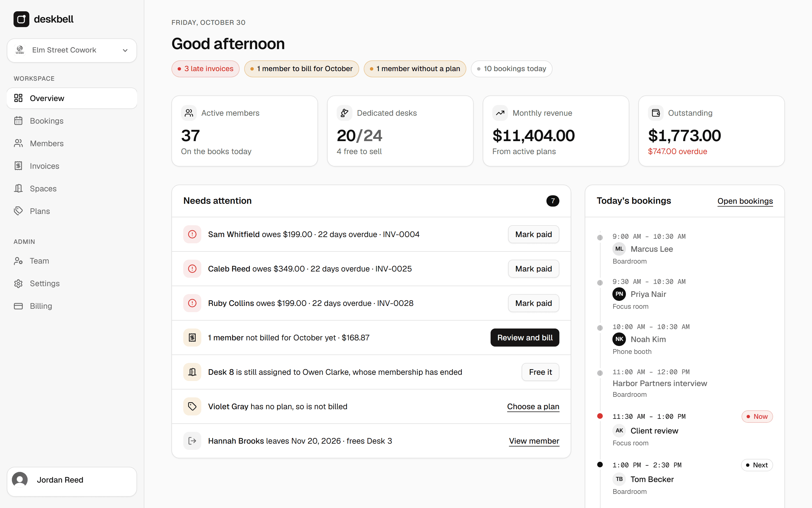
Task: Click the PN avatar for Priya Nair
Action: [x=619, y=294]
